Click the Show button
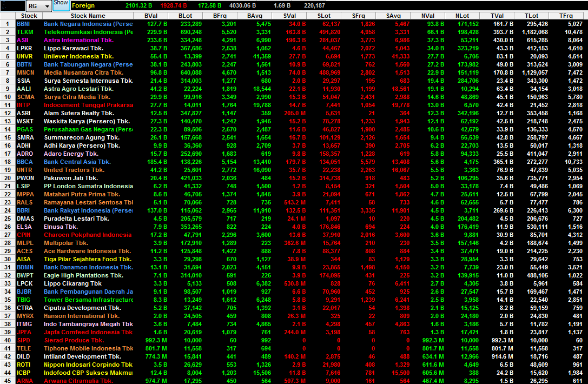Viewport: 588px width, 384px height. pyautogui.click(x=61, y=4)
